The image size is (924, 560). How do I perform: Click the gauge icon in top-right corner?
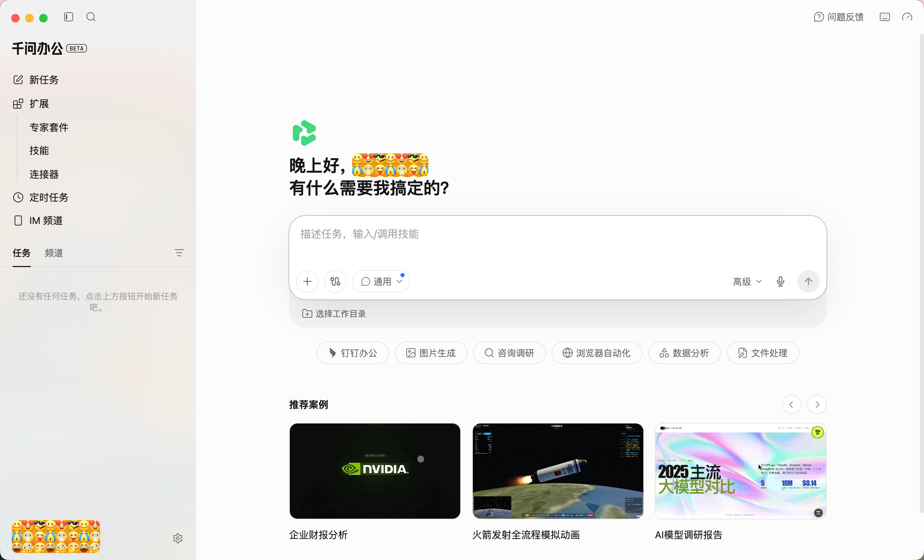pos(907,17)
